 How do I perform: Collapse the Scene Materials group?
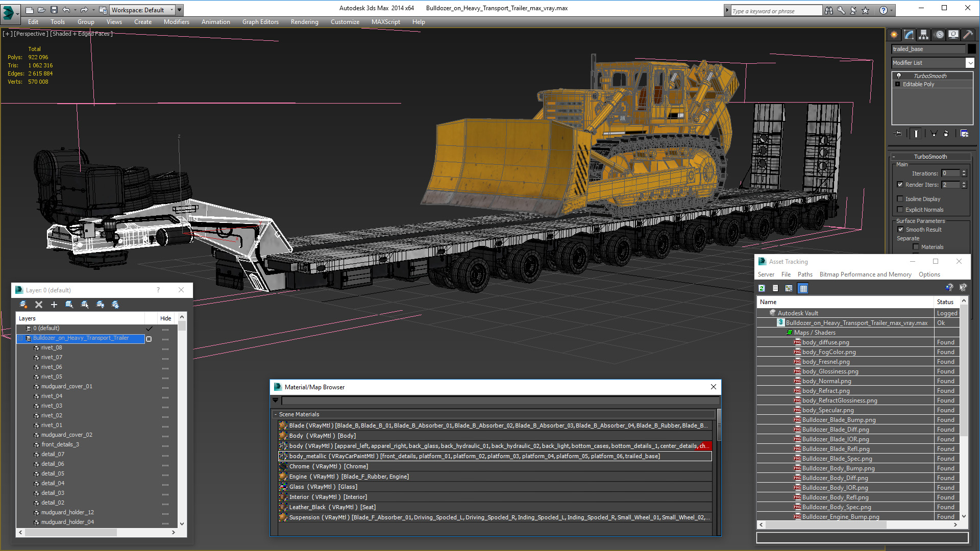point(276,414)
